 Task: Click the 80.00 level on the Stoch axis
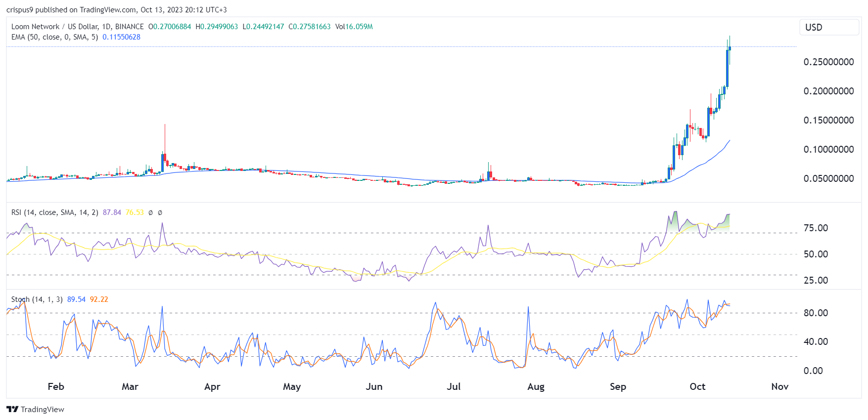point(816,313)
